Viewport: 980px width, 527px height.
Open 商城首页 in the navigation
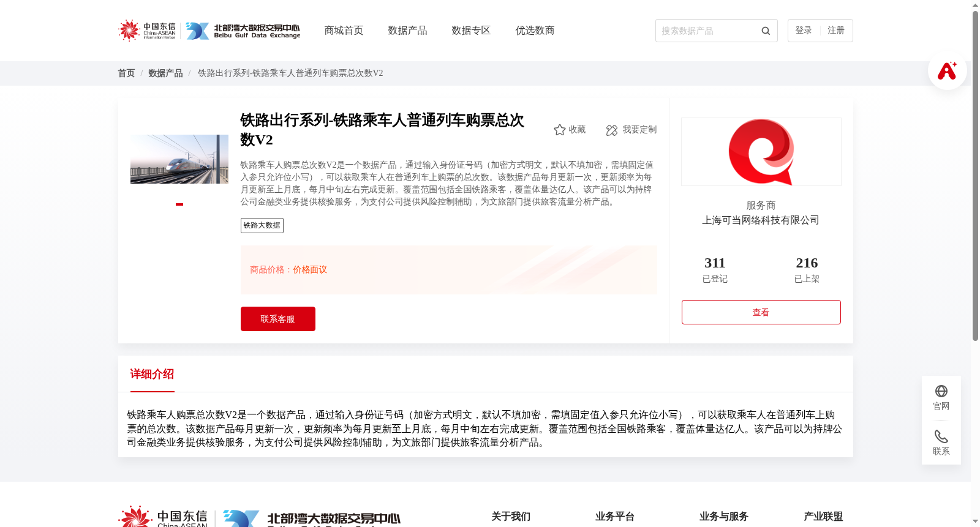click(344, 31)
